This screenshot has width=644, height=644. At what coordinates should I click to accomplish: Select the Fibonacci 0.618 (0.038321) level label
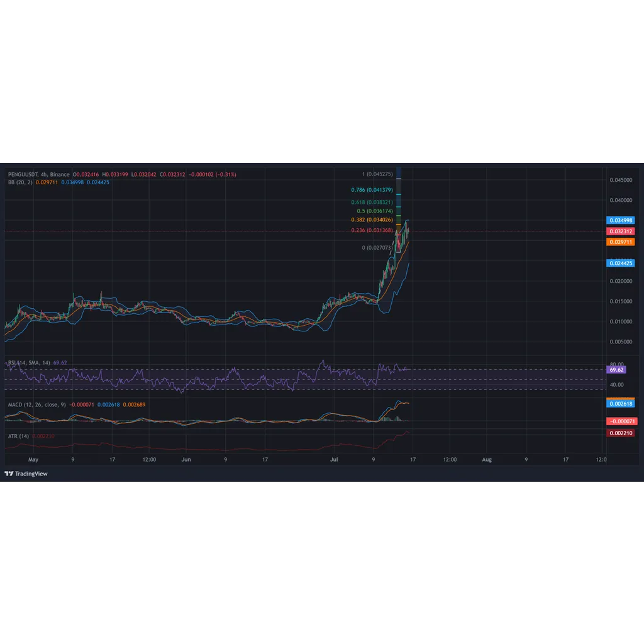point(372,202)
